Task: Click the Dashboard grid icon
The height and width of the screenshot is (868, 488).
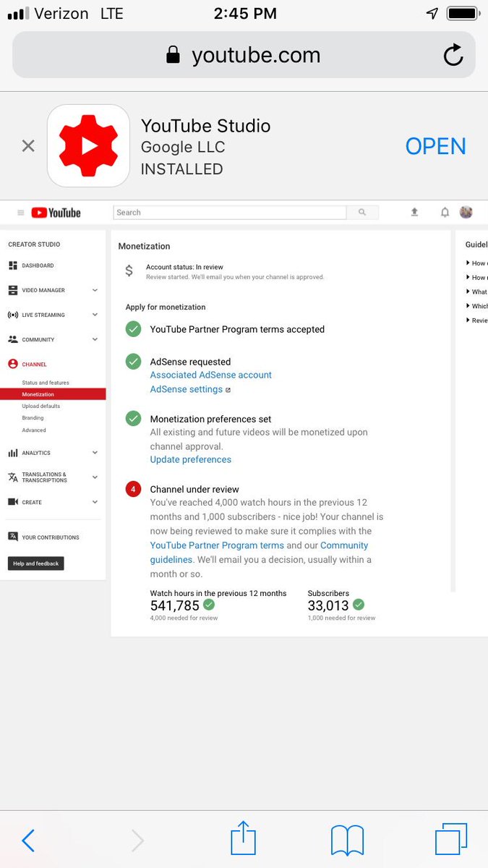Action: click(x=12, y=265)
